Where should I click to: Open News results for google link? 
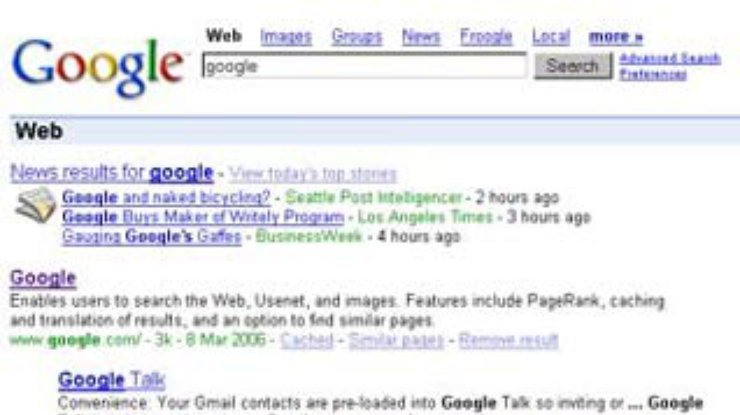click(x=112, y=173)
